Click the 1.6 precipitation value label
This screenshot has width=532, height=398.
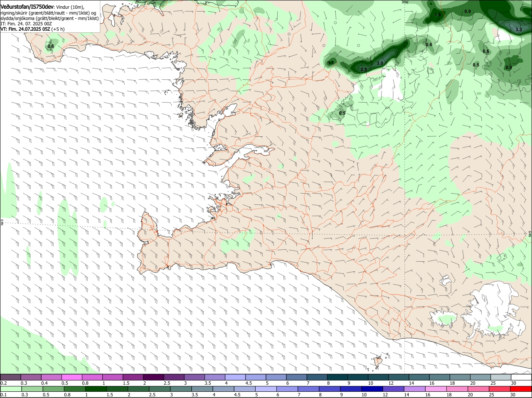(437, 15)
